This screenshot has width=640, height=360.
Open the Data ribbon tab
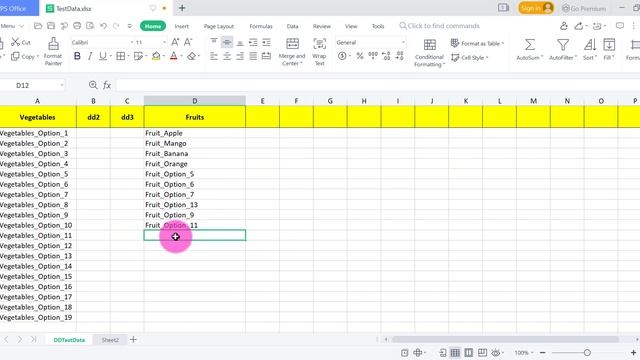pyautogui.click(x=292, y=26)
